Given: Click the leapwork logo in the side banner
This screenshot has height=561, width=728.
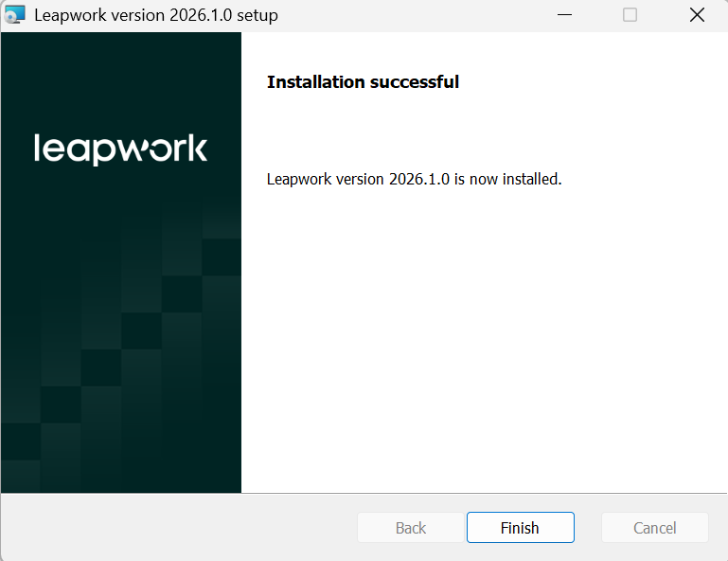Looking at the screenshot, I should (x=121, y=149).
